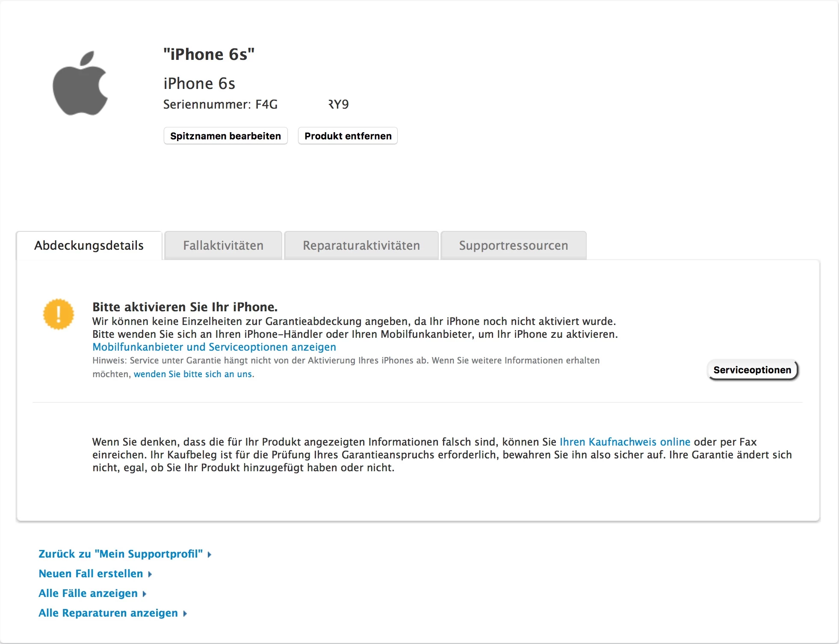Open the Serviceoptionen button
Screen dimensions: 839x644
click(x=752, y=370)
